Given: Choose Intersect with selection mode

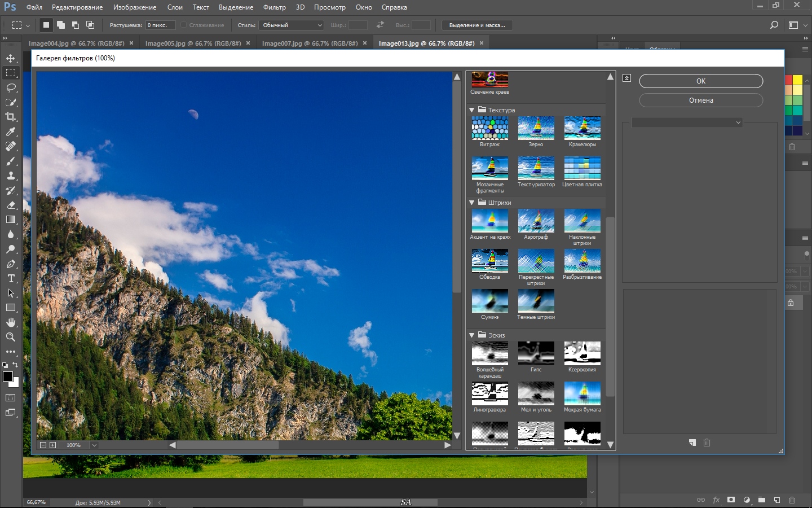Looking at the screenshot, I should pos(90,25).
